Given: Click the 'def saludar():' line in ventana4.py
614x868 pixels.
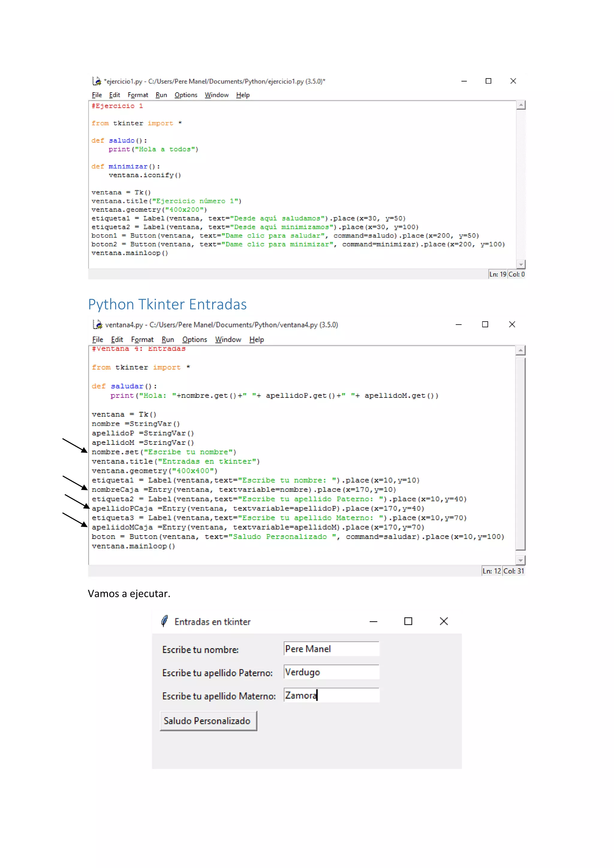Looking at the screenshot, I should 124,386.
